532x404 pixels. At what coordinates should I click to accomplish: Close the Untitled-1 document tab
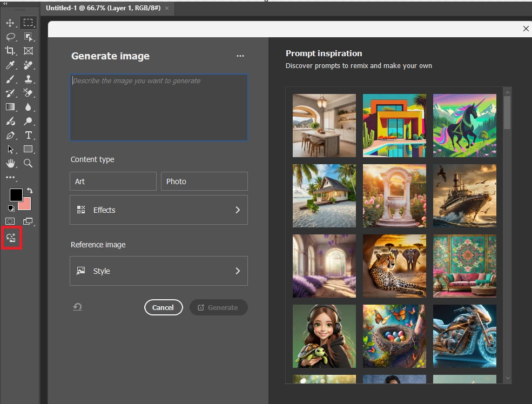coord(167,8)
